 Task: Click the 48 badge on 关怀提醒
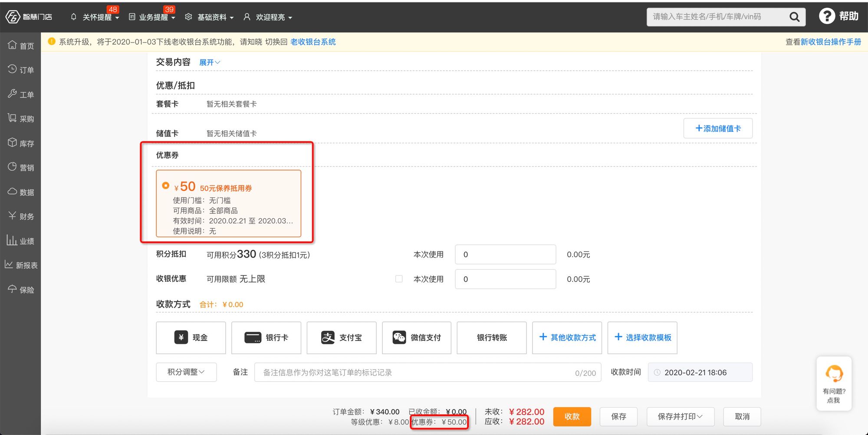tap(113, 9)
